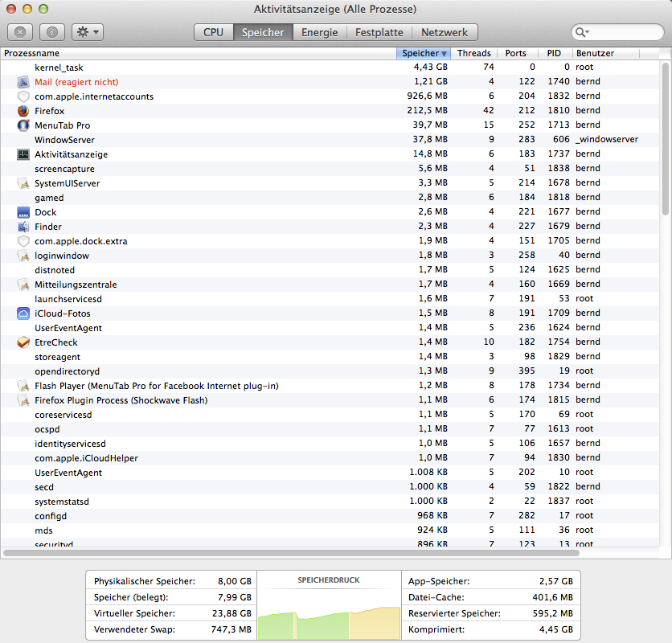The width and height of the screenshot is (672, 643).
Task: Click the _windowserver user entry
Action: point(607,139)
